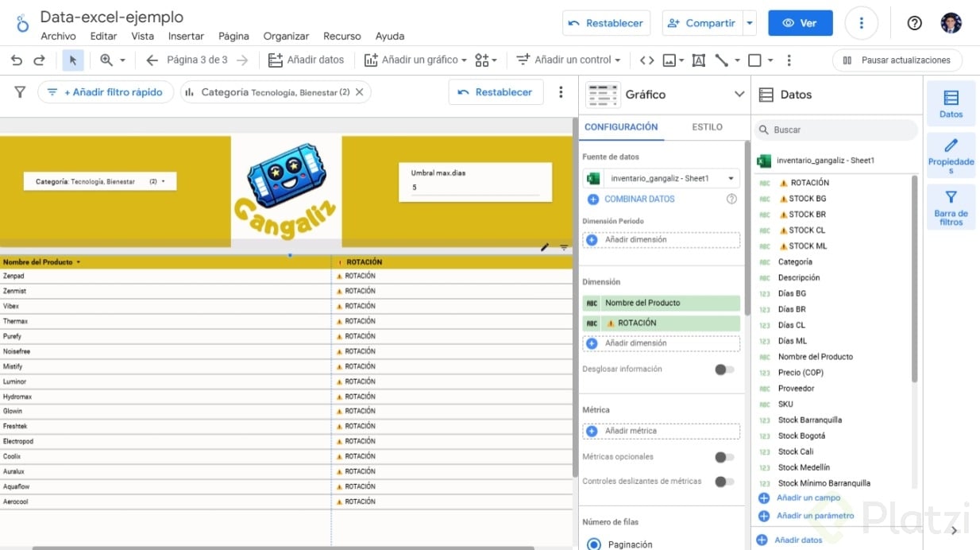This screenshot has width=980, height=550.
Task: Open the Compartir dropdown arrow
Action: click(x=749, y=23)
